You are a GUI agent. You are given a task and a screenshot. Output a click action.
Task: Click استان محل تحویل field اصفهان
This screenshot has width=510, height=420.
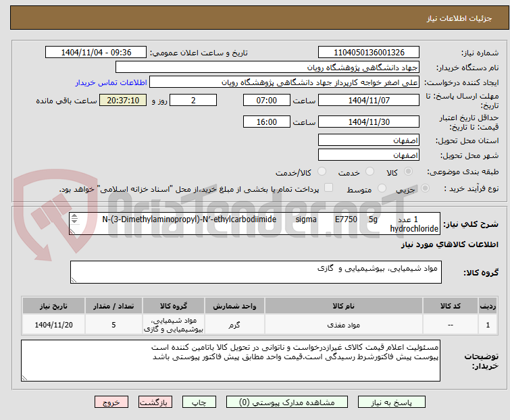coord(369,140)
